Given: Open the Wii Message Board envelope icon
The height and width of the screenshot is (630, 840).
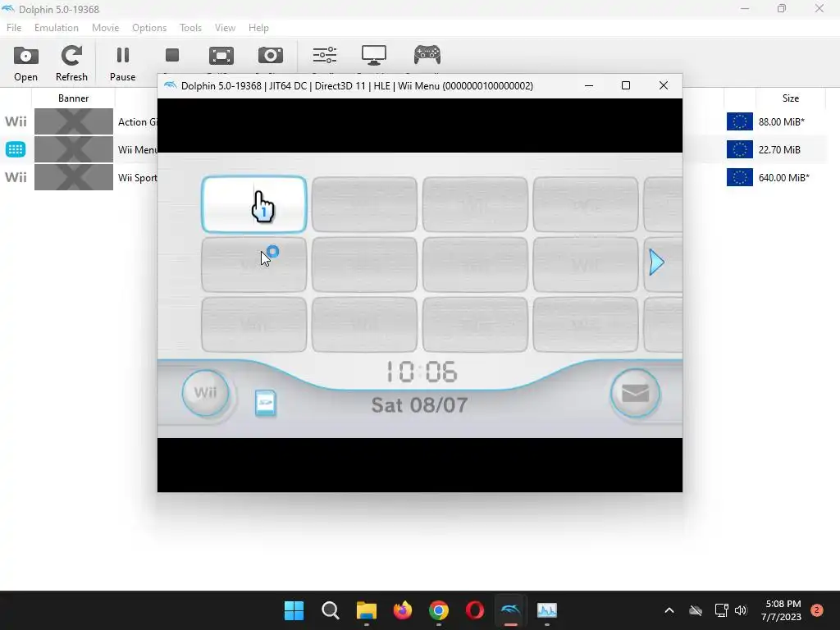Looking at the screenshot, I should click(x=635, y=394).
